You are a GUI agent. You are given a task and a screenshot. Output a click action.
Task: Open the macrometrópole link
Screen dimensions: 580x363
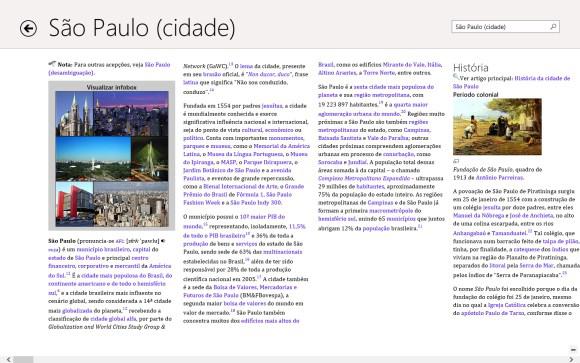coord(391,211)
